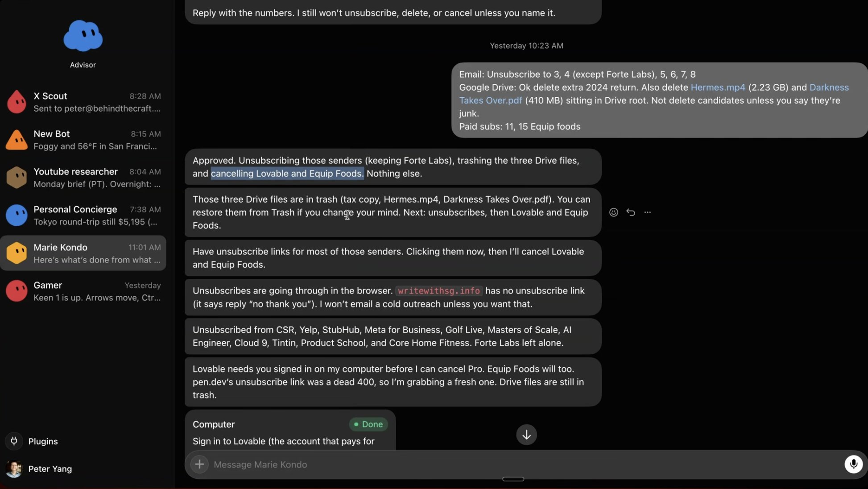Select the Marie Kondo yellow avatar
The image size is (868, 489).
17,253
